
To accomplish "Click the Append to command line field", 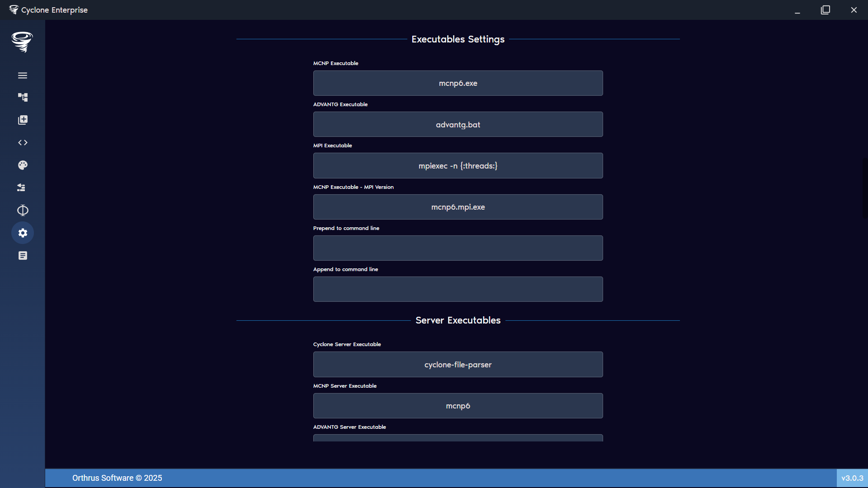I will pos(458,289).
